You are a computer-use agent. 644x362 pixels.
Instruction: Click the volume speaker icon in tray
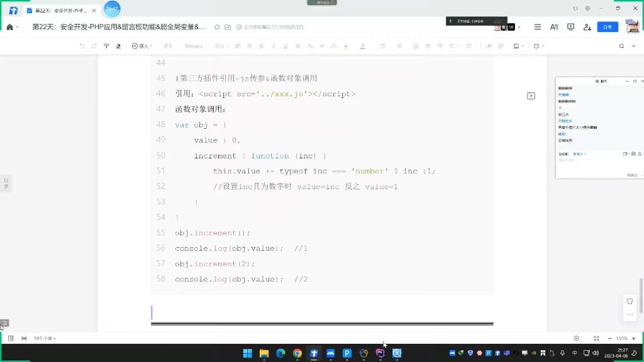596,353
